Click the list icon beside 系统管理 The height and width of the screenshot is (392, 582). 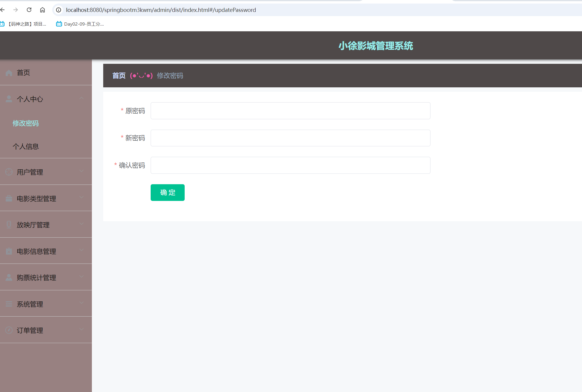pos(9,304)
